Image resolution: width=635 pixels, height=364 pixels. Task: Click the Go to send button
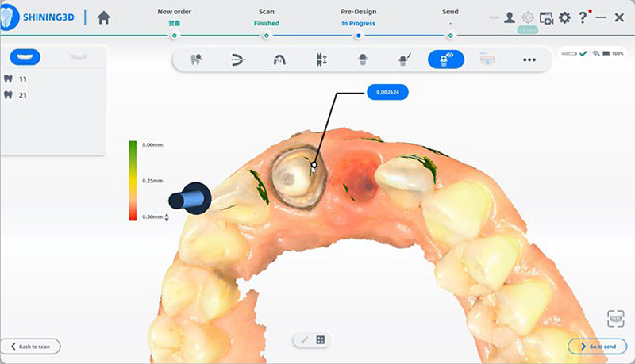(x=597, y=347)
